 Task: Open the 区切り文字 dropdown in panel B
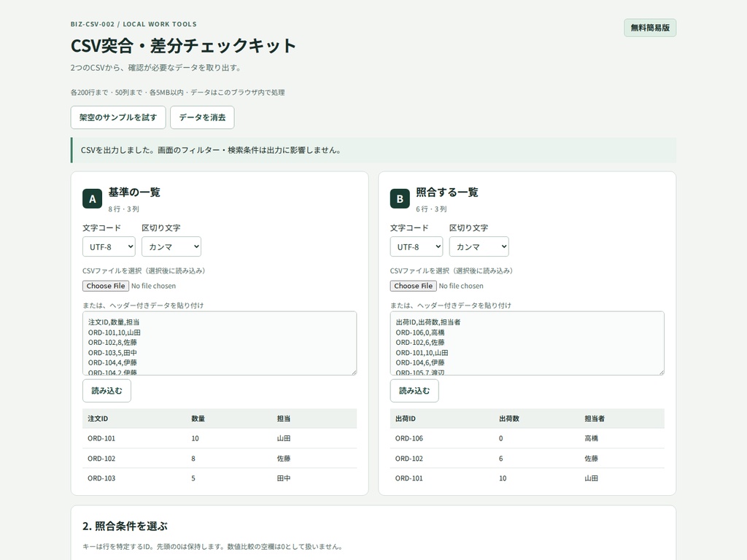[x=479, y=246]
